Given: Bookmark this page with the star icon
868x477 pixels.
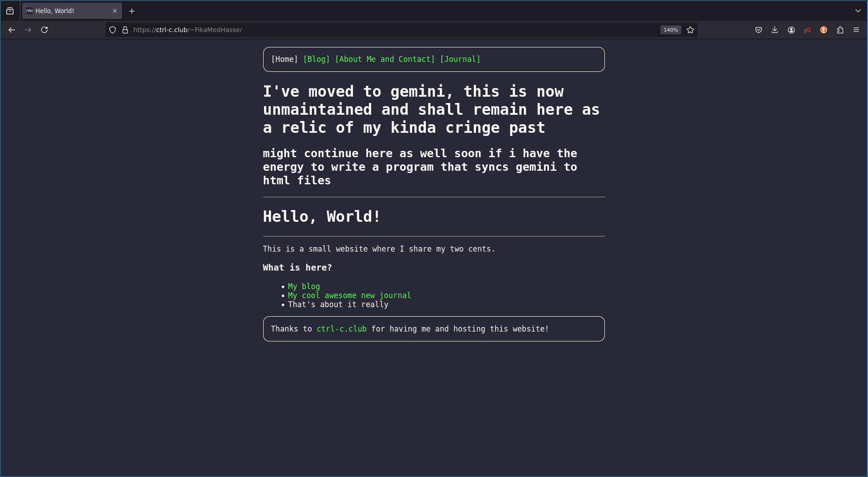Looking at the screenshot, I should 690,30.
